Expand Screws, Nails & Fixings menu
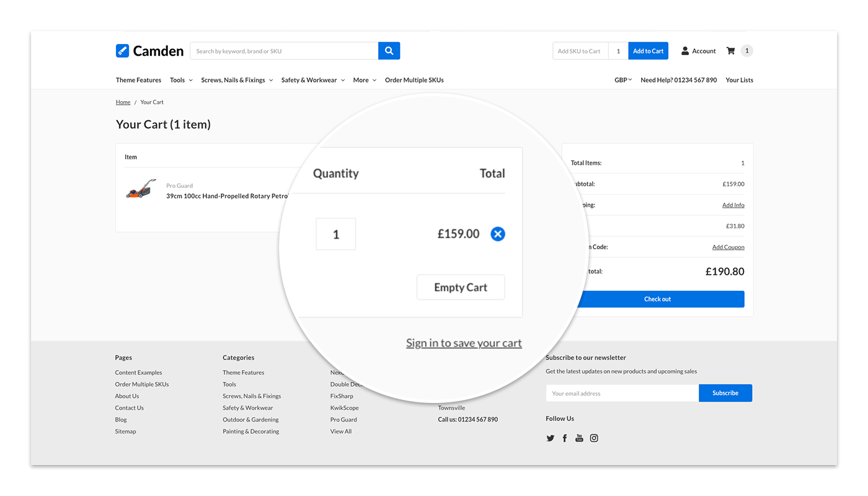Image resolution: width=868 pixels, height=496 pixels. (x=237, y=80)
